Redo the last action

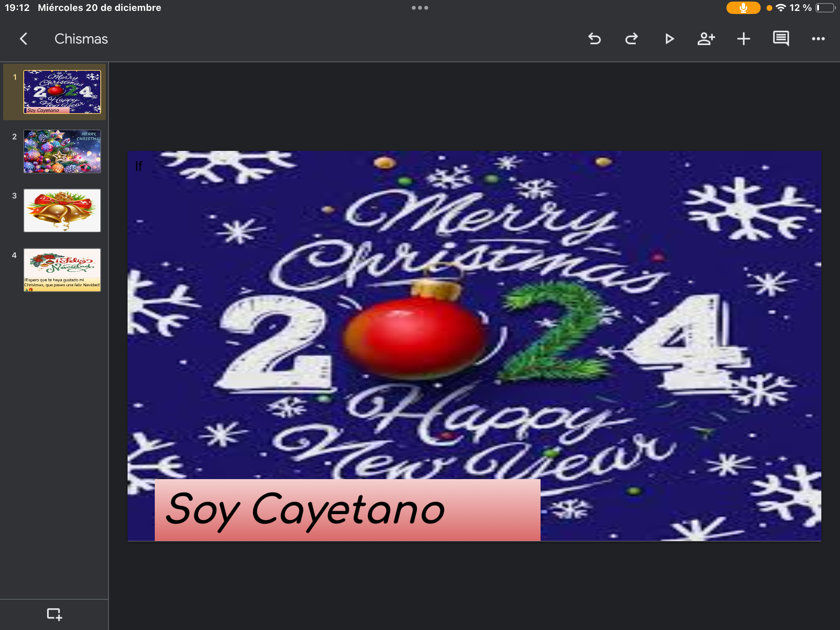(632, 39)
